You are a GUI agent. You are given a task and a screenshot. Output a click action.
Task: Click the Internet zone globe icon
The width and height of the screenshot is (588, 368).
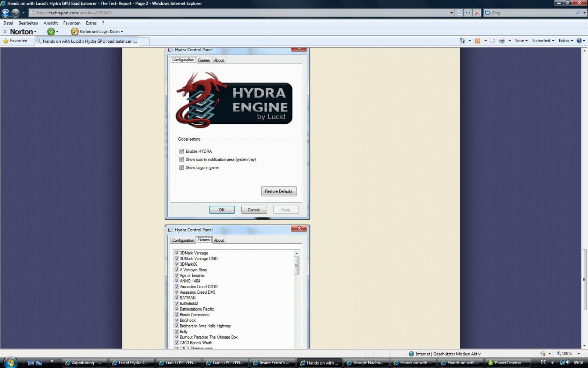point(411,354)
